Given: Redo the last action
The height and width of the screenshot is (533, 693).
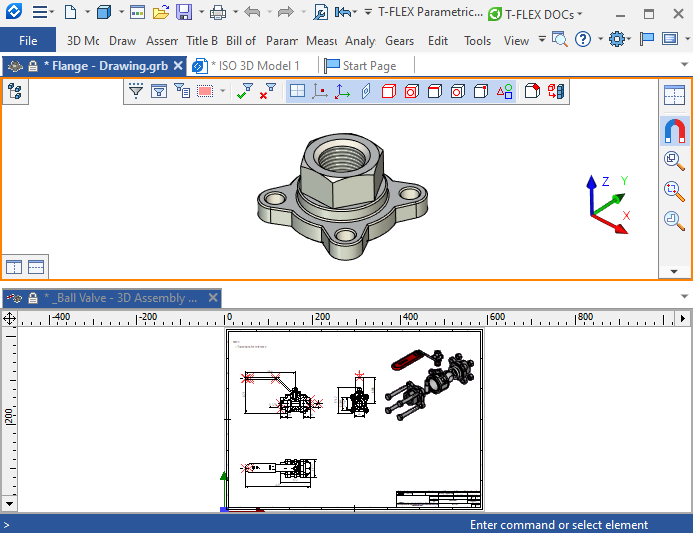Looking at the screenshot, I should coord(286,12).
